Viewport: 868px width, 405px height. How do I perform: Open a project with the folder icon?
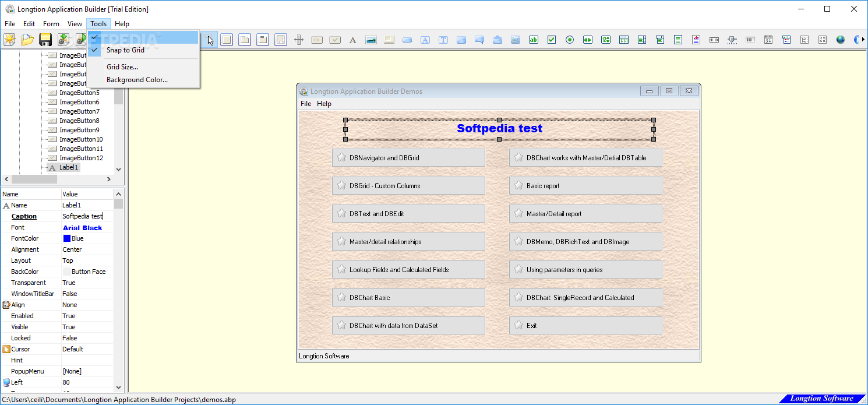point(27,40)
